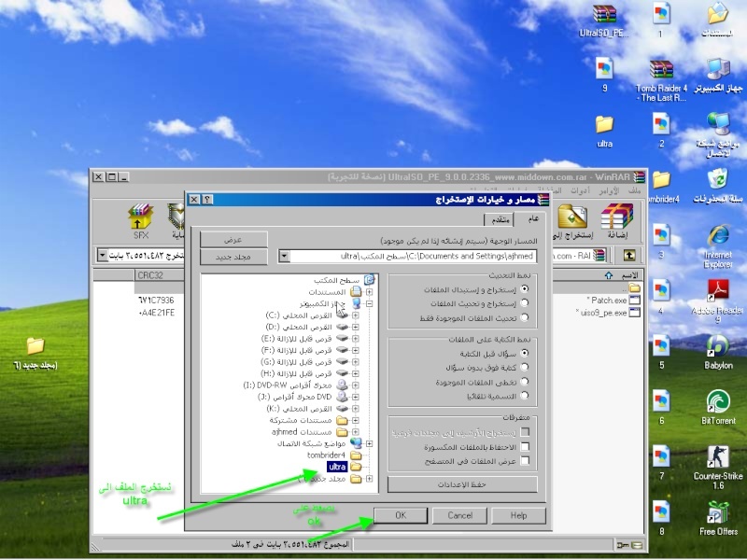
Task: Select سؤال قبل الكتابة overwrite radio option
Action: click(525, 354)
